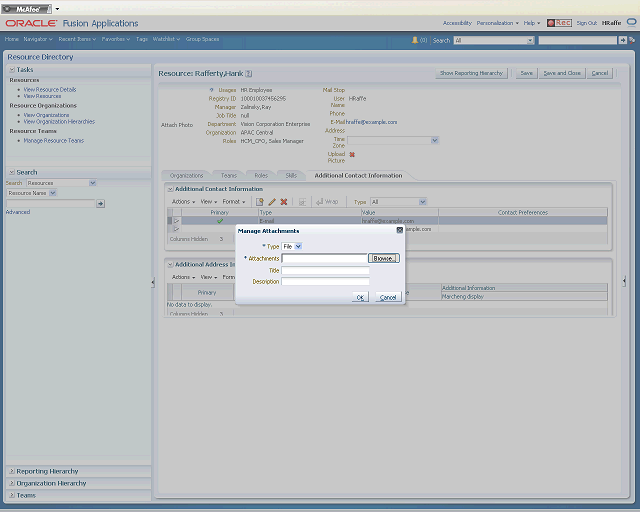The height and width of the screenshot is (512, 640).
Task: Close the Manage Attachments dialog with X
Action: coord(400,230)
